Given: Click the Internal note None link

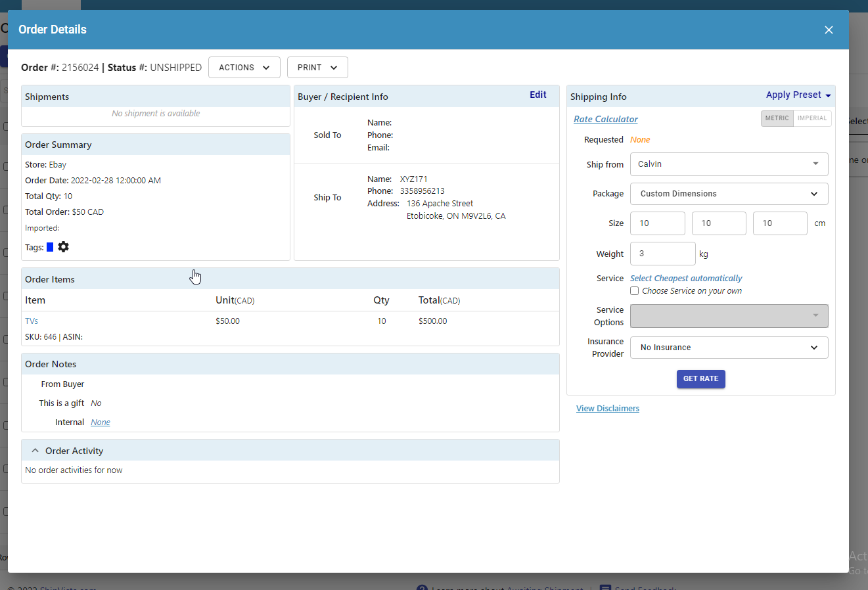Looking at the screenshot, I should 101,422.
